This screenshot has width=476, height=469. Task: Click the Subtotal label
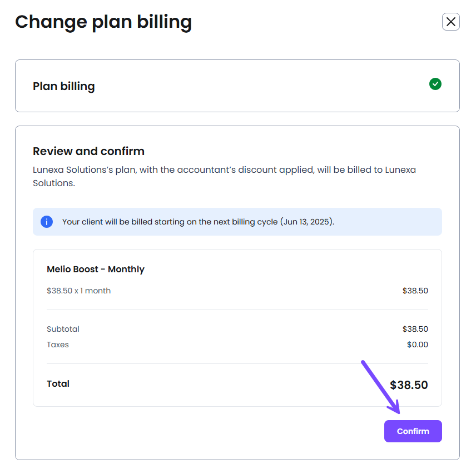click(63, 329)
